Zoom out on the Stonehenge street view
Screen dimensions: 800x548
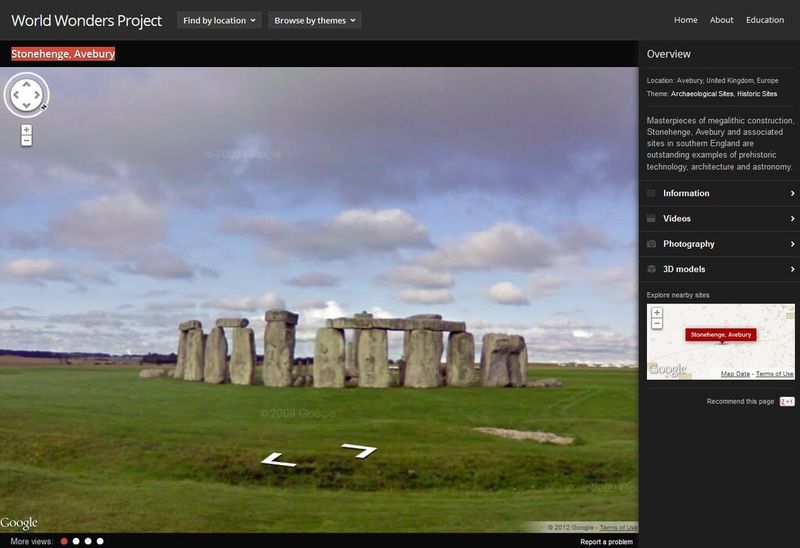(27, 140)
